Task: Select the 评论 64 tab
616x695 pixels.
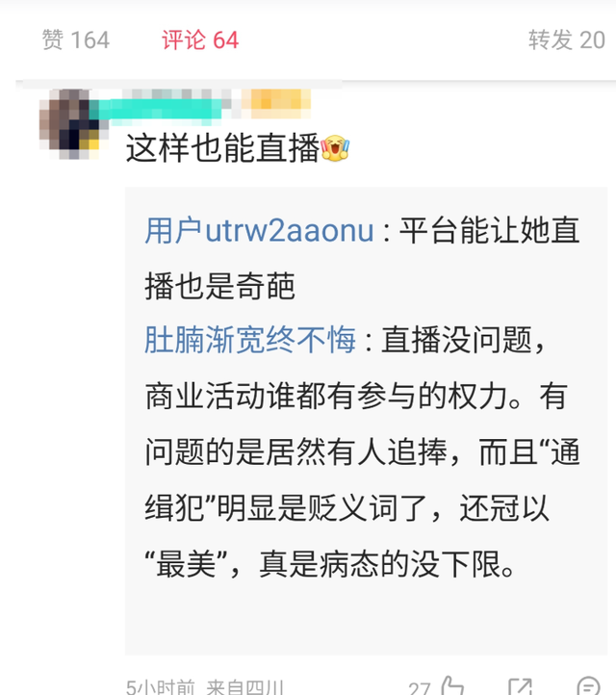Action: pos(200,39)
